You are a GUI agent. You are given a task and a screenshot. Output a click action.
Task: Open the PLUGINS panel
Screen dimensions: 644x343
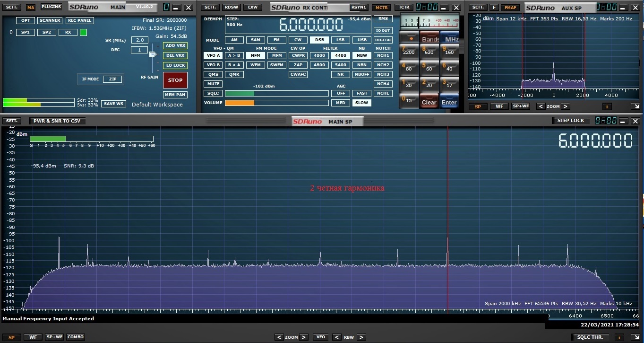pyautogui.click(x=51, y=7)
